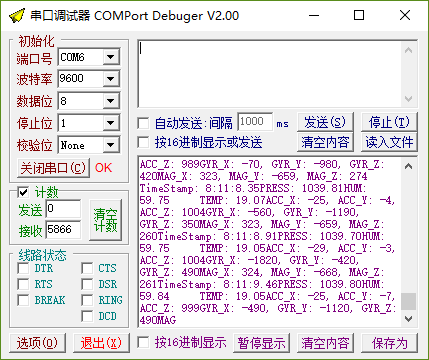The image size is (429, 360).
Task: Click the 接收 count field showing 5866
Action: click(x=63, y=229)
